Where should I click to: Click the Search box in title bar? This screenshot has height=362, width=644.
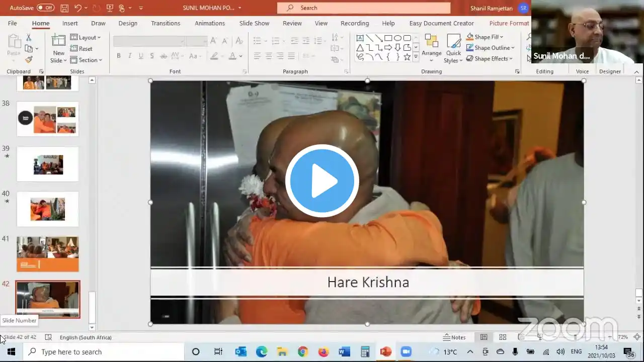pos(364,8)
